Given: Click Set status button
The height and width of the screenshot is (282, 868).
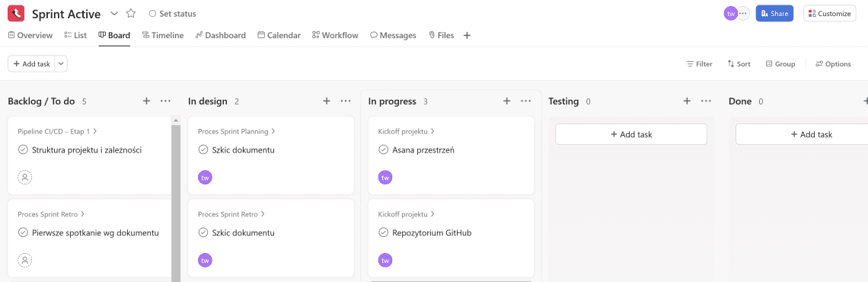Looking at the screenshot, I should pos(173,14).
